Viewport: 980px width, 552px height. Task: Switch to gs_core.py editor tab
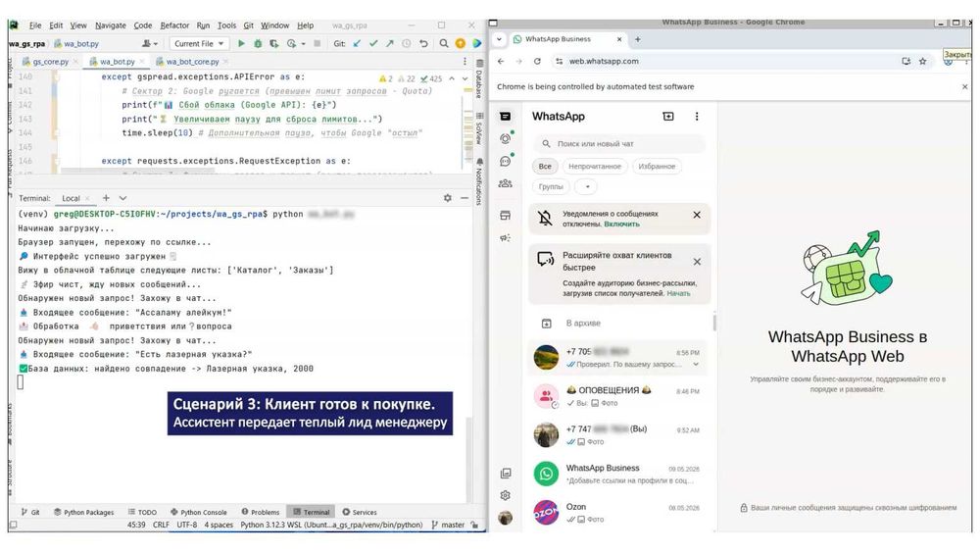click(49, 62)
